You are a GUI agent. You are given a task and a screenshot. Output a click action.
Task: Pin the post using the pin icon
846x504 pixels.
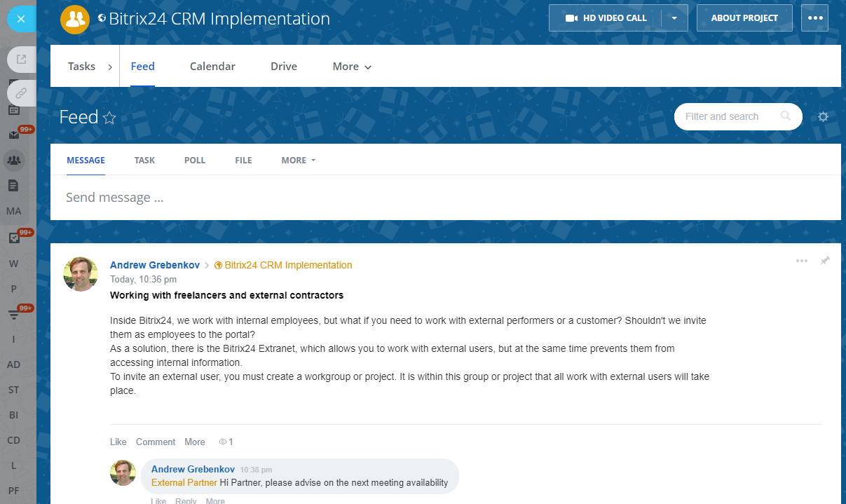(x=825, y=261)
